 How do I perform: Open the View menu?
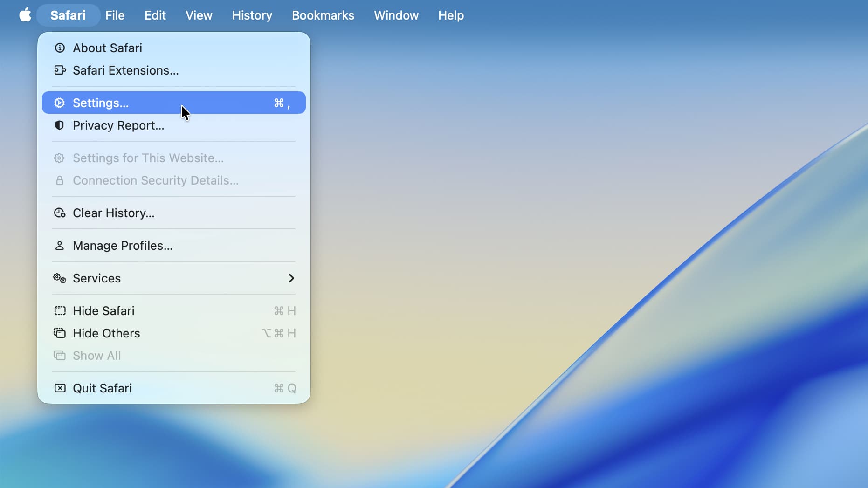(x=199, y=15)
